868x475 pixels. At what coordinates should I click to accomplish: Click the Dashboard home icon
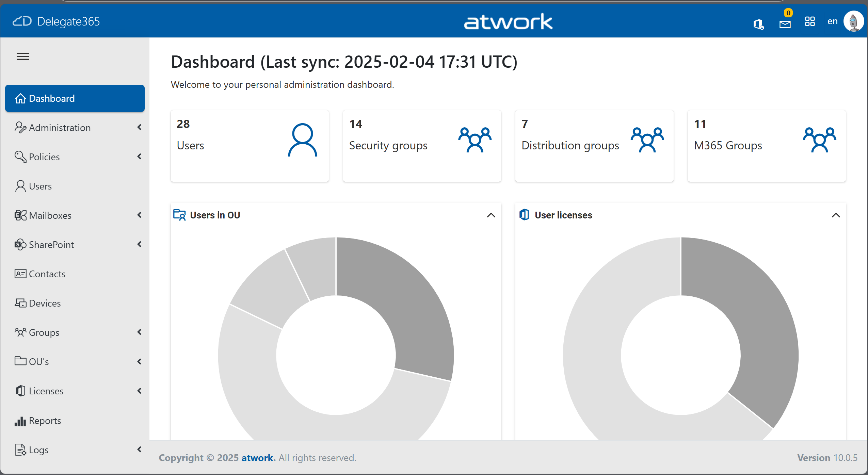click(20, 98)
